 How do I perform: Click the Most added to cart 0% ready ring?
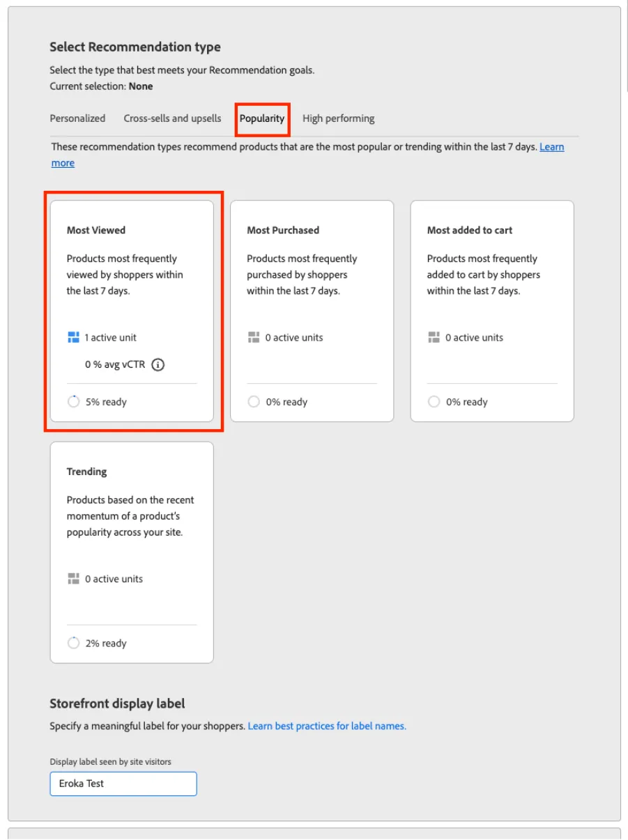(x=434, y=402)
